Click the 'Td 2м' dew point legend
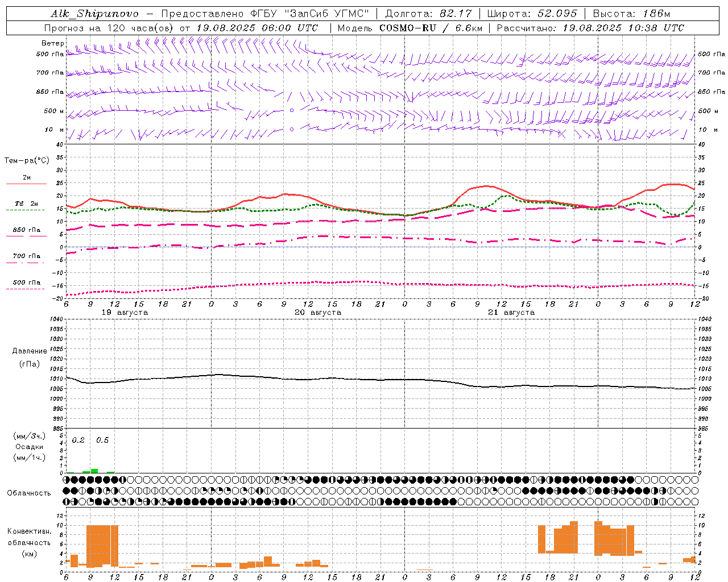 27,203
